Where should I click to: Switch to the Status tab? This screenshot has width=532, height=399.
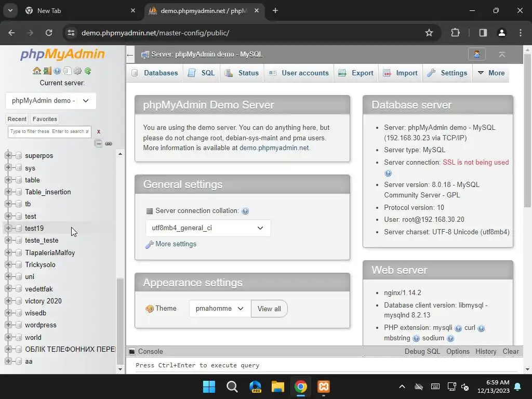[242, 73]
